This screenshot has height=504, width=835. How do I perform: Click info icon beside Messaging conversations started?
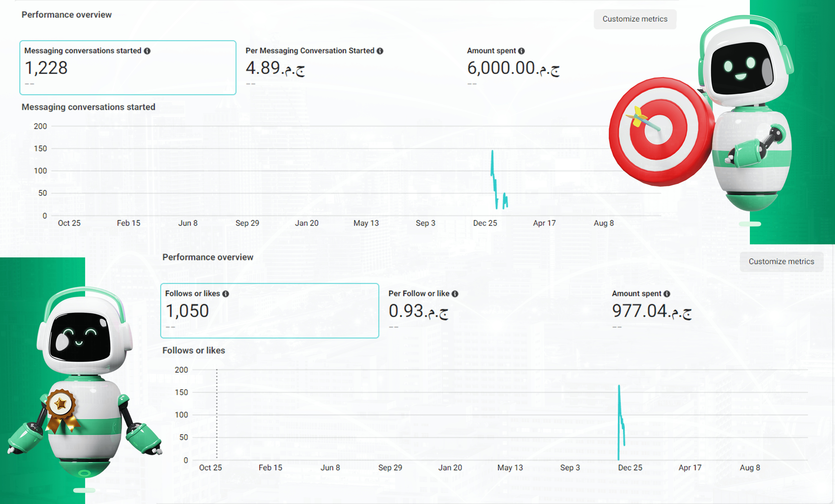point(147,51)
